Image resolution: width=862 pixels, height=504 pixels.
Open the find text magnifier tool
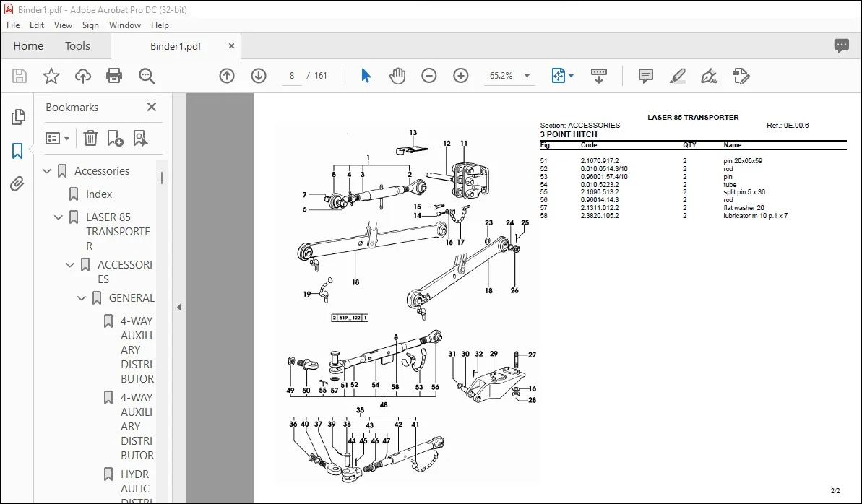click(x=147, y=76)
